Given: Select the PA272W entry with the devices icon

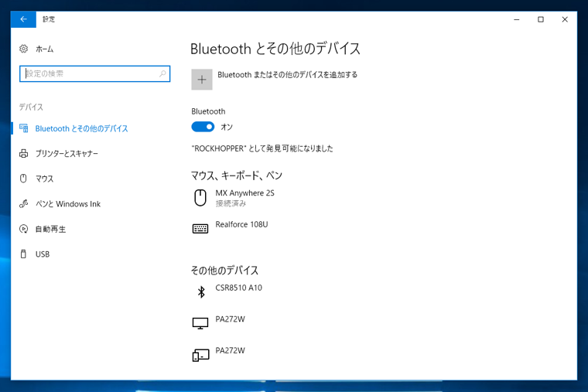Looking at the screenshot, I should point(231,350).
